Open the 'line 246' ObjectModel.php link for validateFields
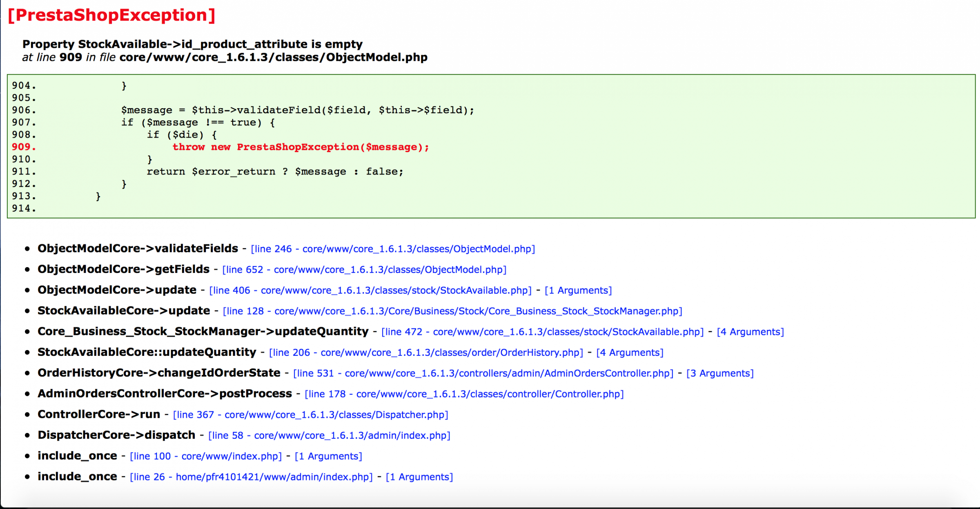The width and height of the screenshot is (980, 509). pos(393,249)
